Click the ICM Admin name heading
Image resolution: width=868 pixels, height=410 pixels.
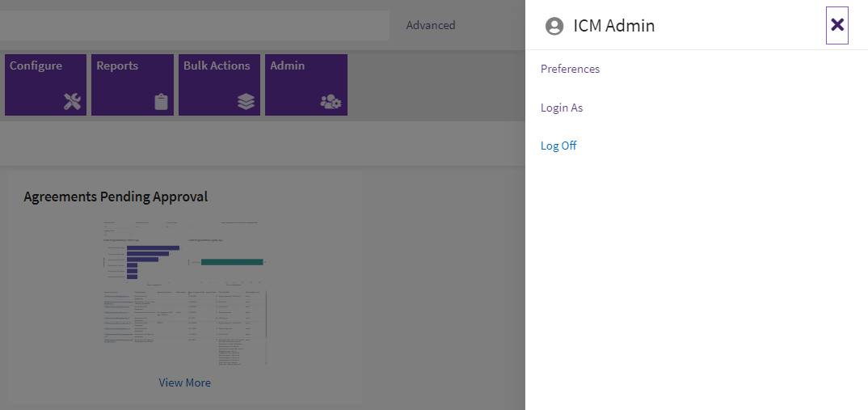pyautogui.click(x=613, y=26)
